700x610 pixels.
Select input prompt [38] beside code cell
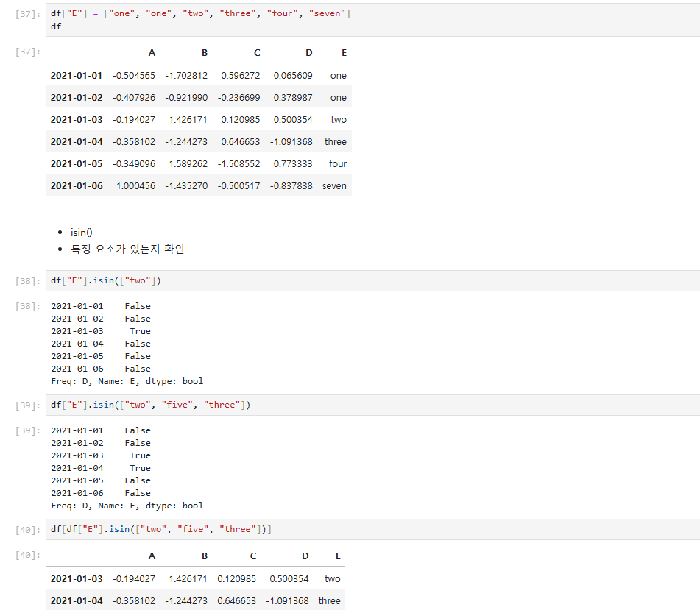pos(28,281)
